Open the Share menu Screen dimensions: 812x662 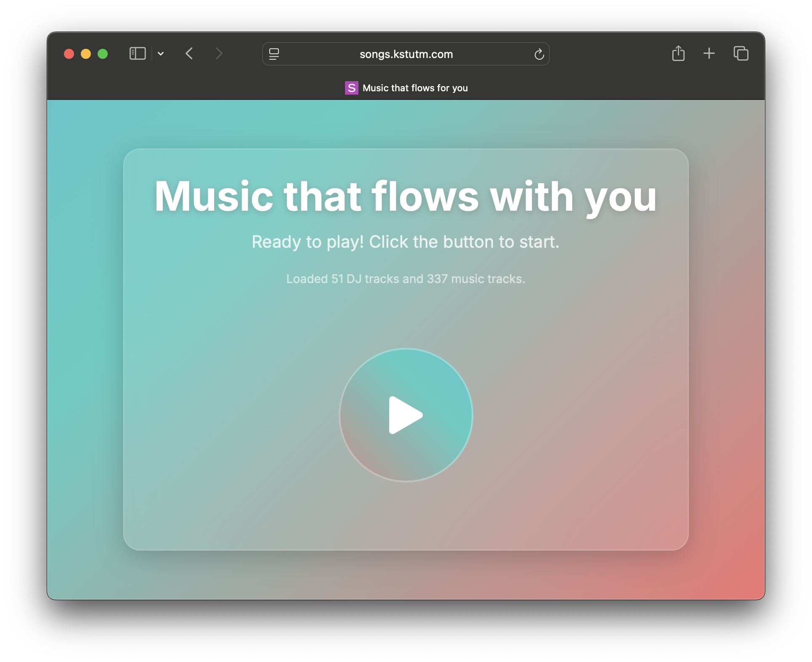click(x=678, y=53)
